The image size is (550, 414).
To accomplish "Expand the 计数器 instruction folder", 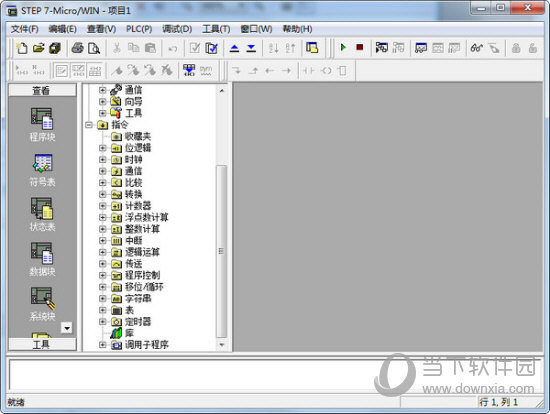I will pos(102,206).
